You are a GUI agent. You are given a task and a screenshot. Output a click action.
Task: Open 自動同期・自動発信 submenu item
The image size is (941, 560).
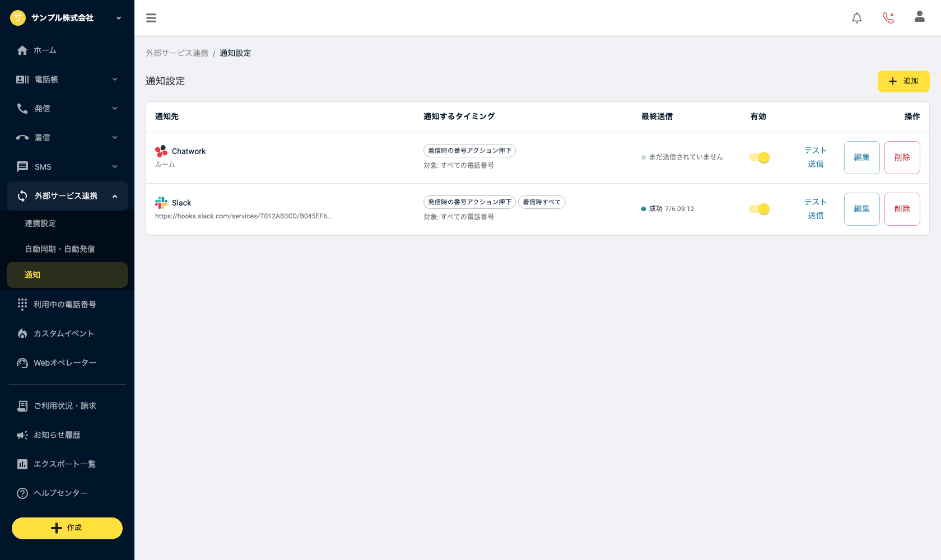(67, 249)
